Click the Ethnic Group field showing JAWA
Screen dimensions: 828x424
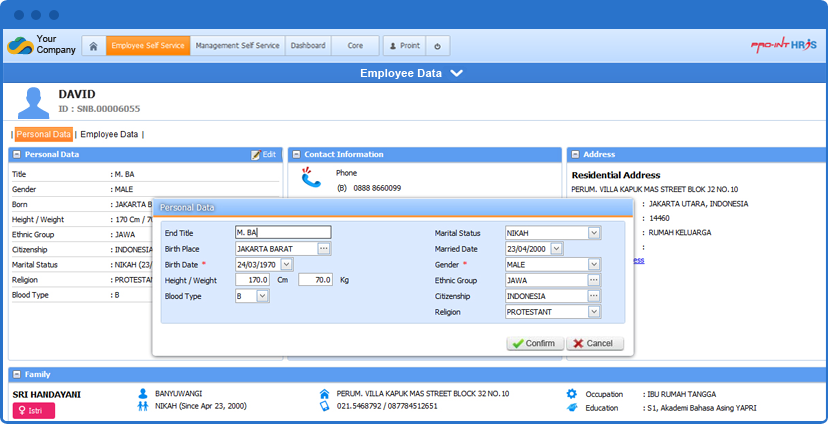547,280
